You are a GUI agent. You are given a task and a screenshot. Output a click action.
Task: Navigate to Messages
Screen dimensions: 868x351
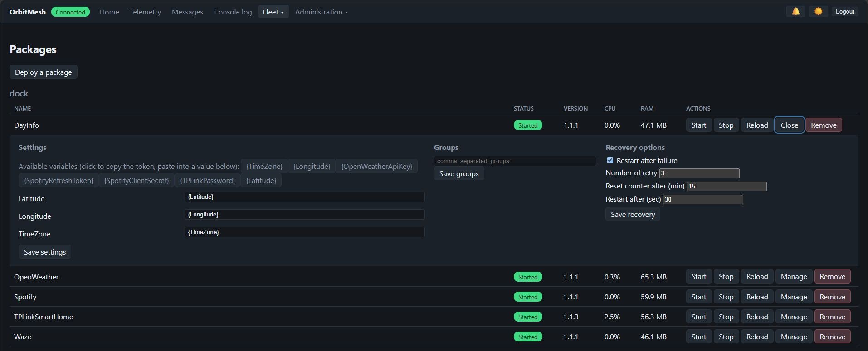click(x=187, y=12)
